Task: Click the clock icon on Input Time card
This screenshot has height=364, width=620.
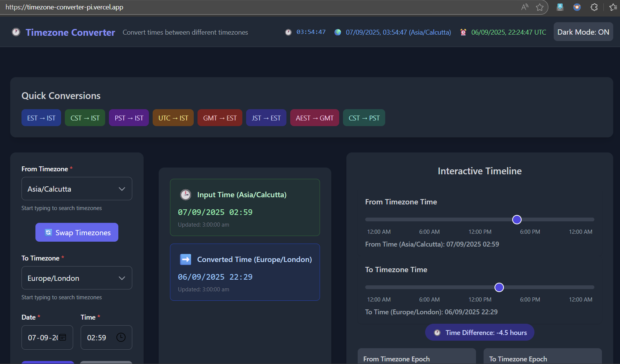Action: (185, 195)
